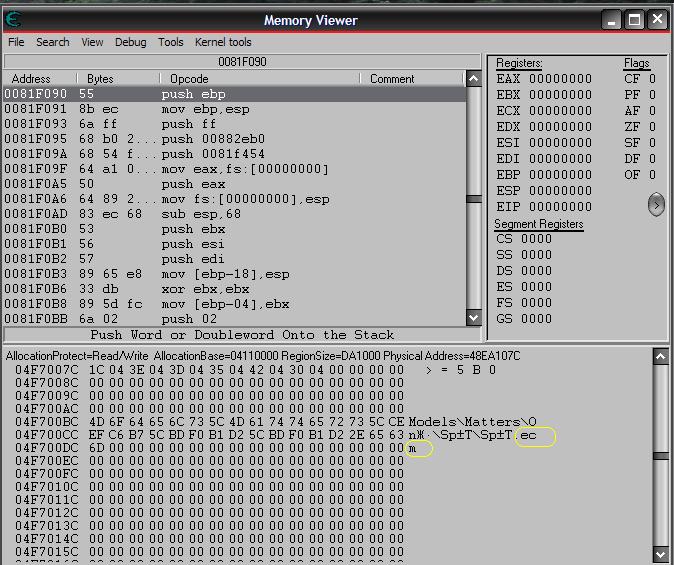Click the hex view scrollbar up arrow
The image size is (674, 565).
pos(659,356)
